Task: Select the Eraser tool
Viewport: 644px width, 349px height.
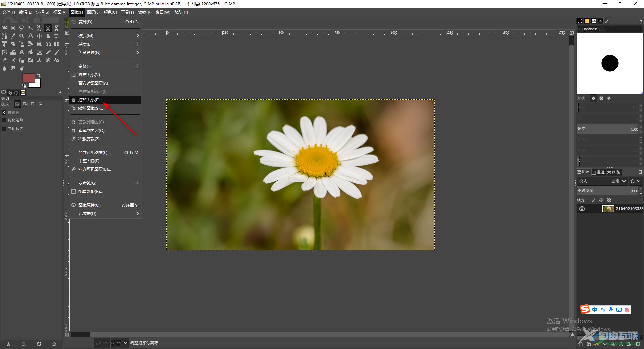Action: (x=4, y=60)
